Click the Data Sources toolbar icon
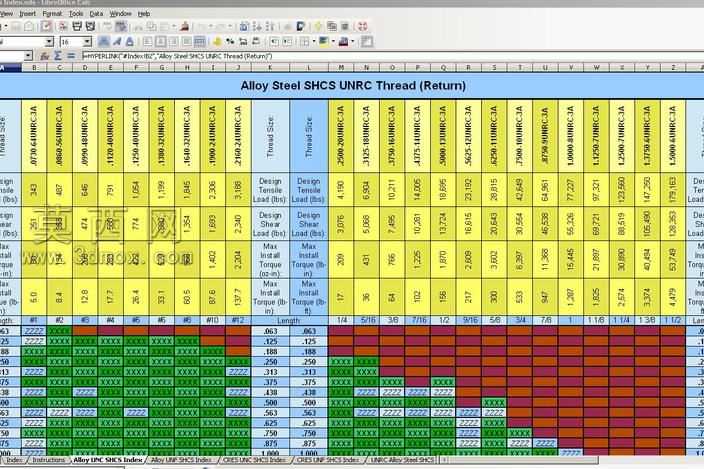Image resolution: width=704 pixels, height=469 pixels. (345, 26)
